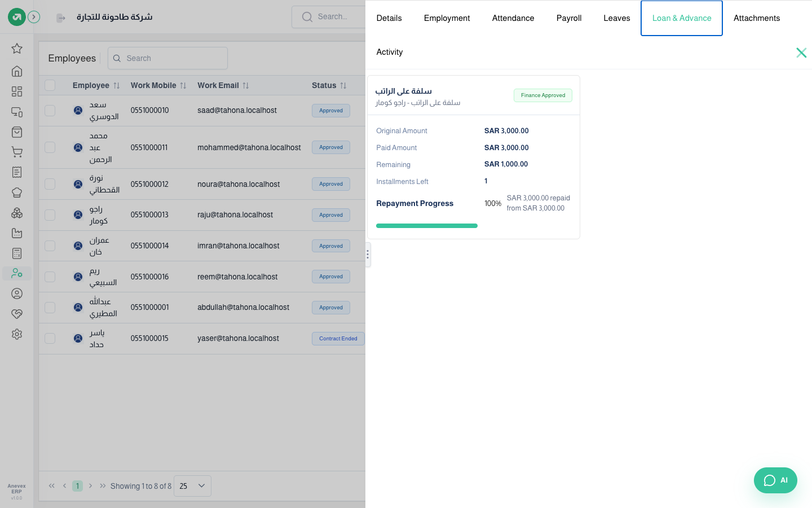Click the global Search box in header

[329, 17]
